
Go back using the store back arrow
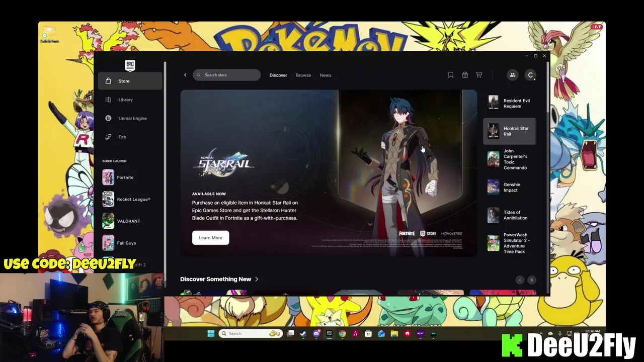point(185,75)
